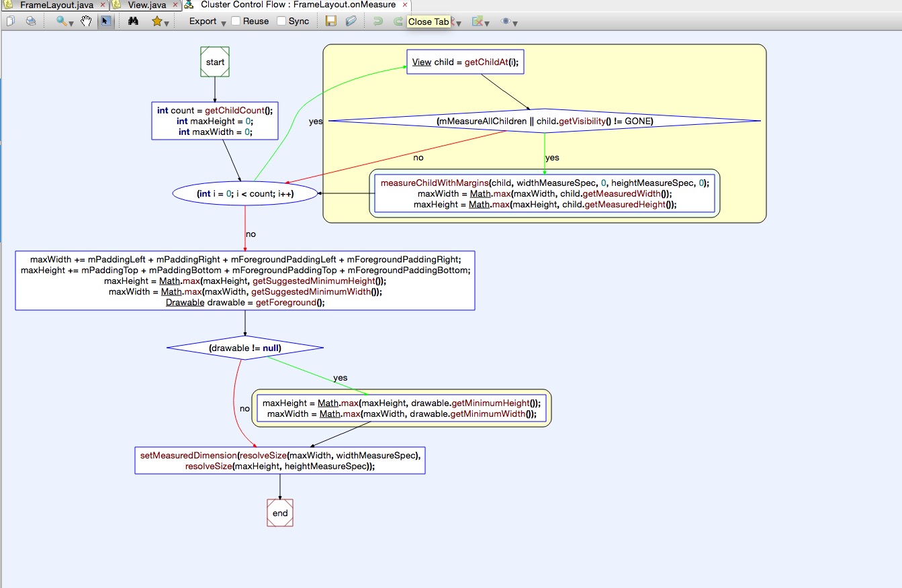Viewport: 902px width, 588px height.
Task: Click the resolveSize heightMeasureSpec text line
Action: [x=280, y=466]
